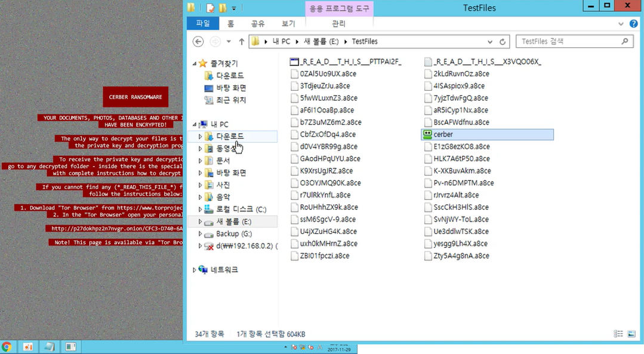Expand 다운로드 under 내 PC
The image size is (644, 354).
200,136
